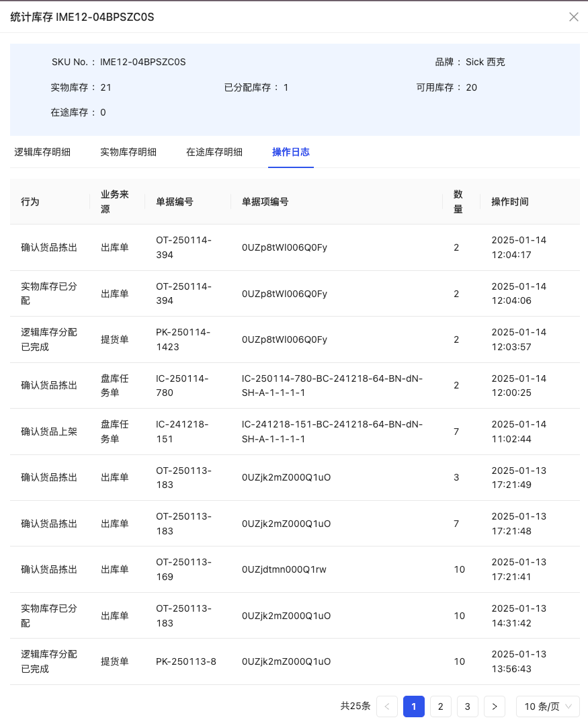Click the SKU No. value IME12-04BPSZC0S
Image resolution: width=588 pixels, height=728 pixels.
coord(142,62)
